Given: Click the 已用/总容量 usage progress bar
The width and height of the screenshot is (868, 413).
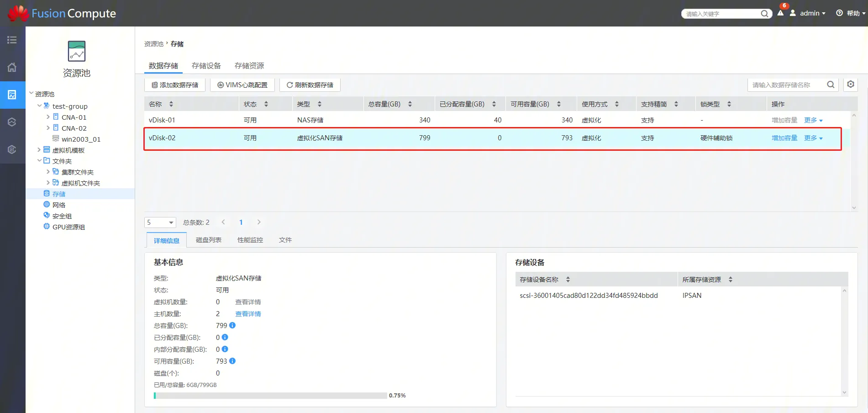Looking at the screenshot, I should coord(270,396).
